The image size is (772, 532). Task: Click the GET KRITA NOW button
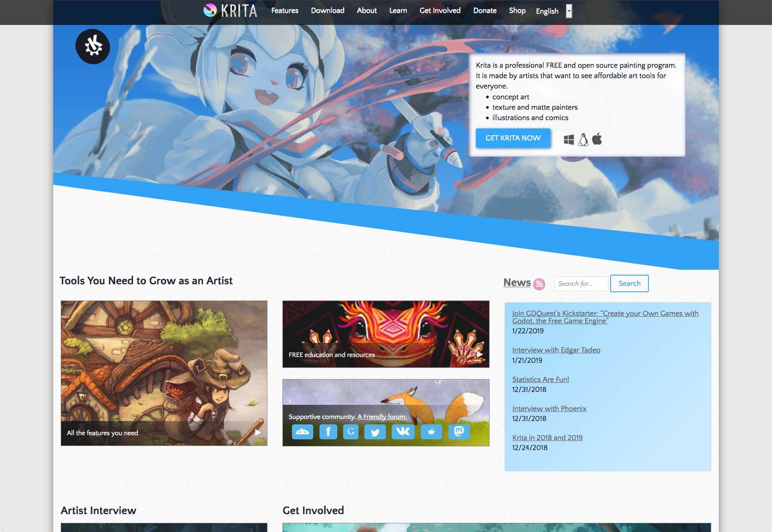513,138
